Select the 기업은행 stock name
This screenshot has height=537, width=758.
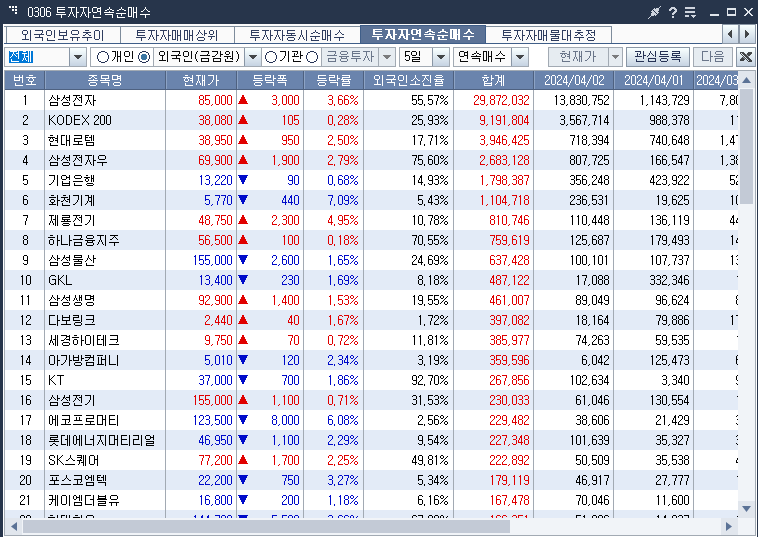72,181
